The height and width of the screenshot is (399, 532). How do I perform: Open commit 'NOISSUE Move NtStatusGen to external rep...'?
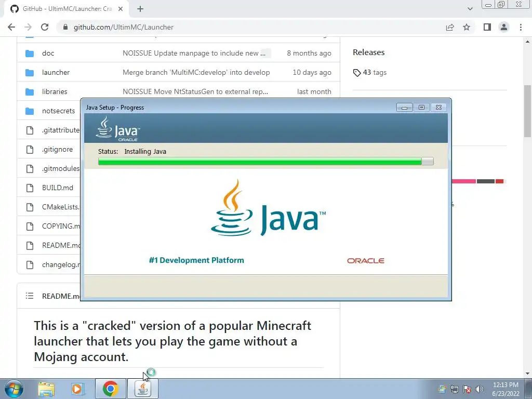coord(195,91)
